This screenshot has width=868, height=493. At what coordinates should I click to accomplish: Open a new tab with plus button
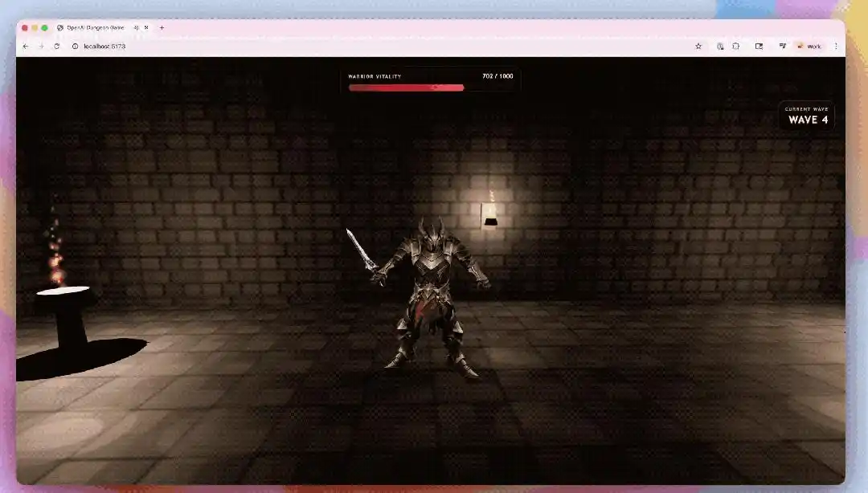click(x=162, y=27)
